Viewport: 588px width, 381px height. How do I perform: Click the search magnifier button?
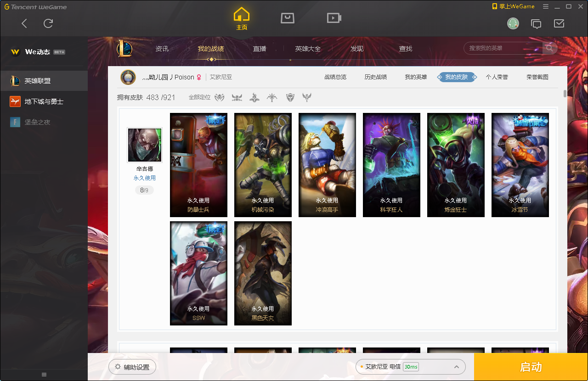pos(549,48)
